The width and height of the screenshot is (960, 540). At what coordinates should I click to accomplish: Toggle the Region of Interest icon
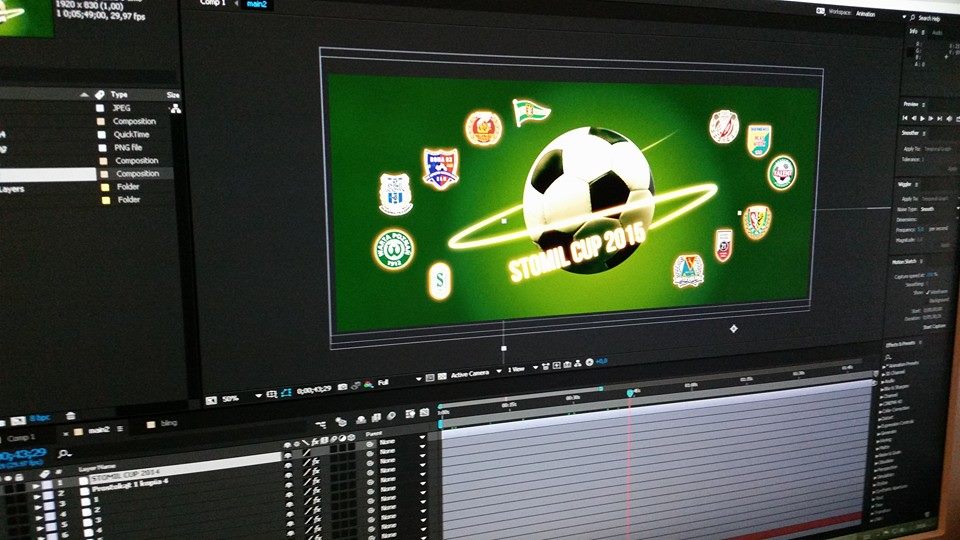click(x=430, y=377)
